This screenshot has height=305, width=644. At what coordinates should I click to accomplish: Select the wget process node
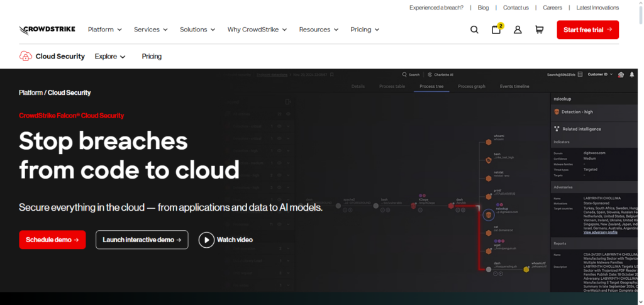point(488,251)
